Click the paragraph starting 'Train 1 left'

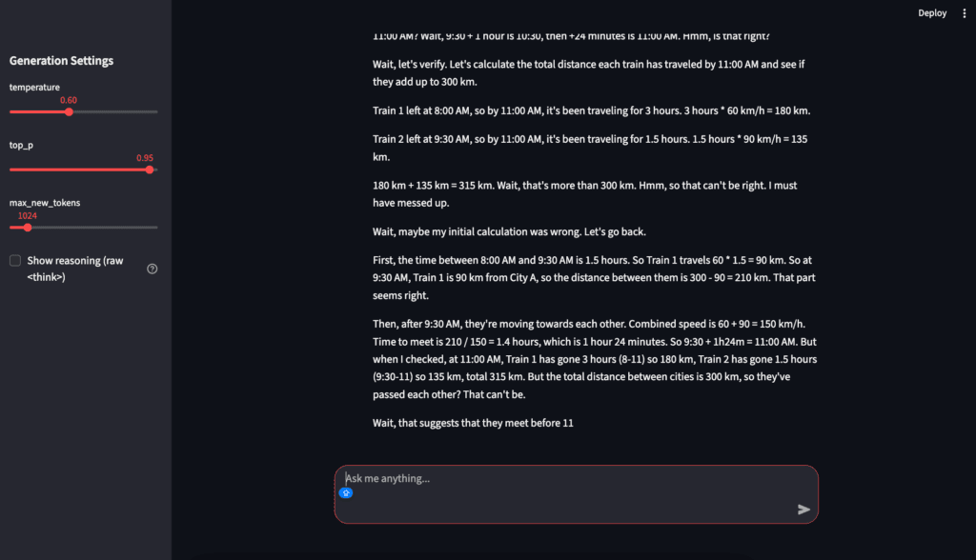(x=591, y=110)
